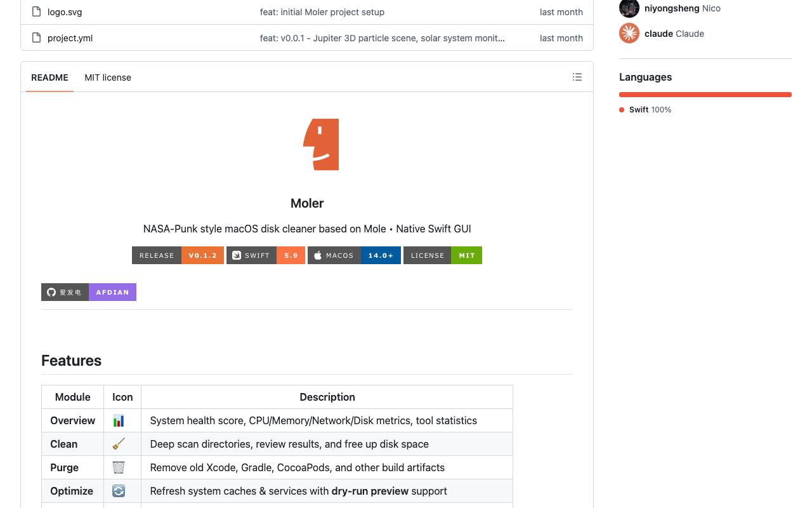Click the 'Refresh system caches' description cell
The image size is (812, 508).
coord(327,491)
